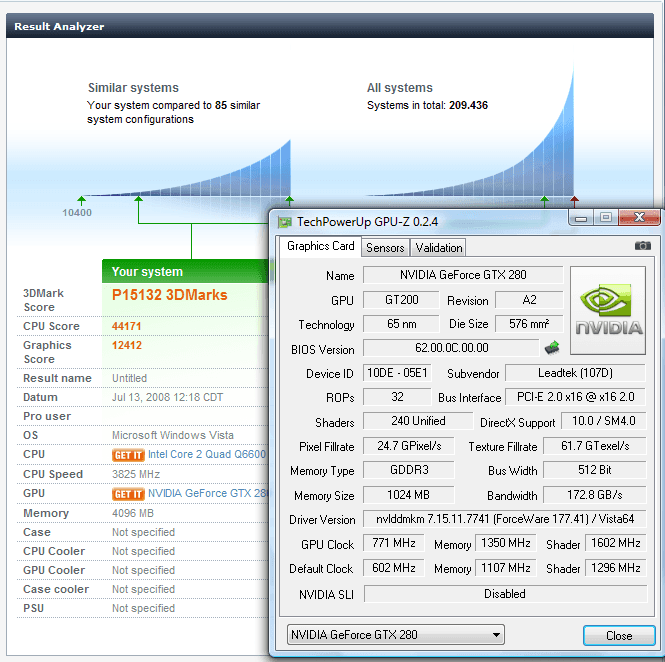
Task: Click the Texture Fillrate field 61.7 GTexel/s
Action: [x=595, y=446]
